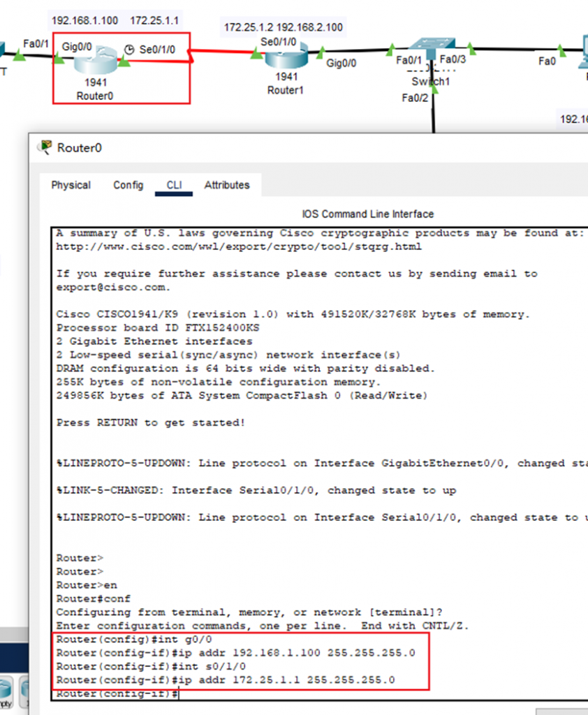Click the Gig0/0 port label on Router0

pyautogui.click(x=77, y=47)
